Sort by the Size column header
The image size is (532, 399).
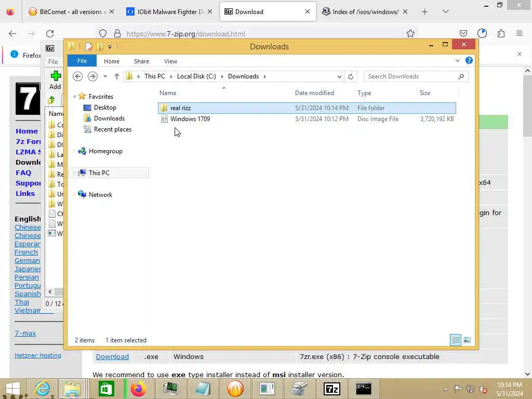pos(425,93)
